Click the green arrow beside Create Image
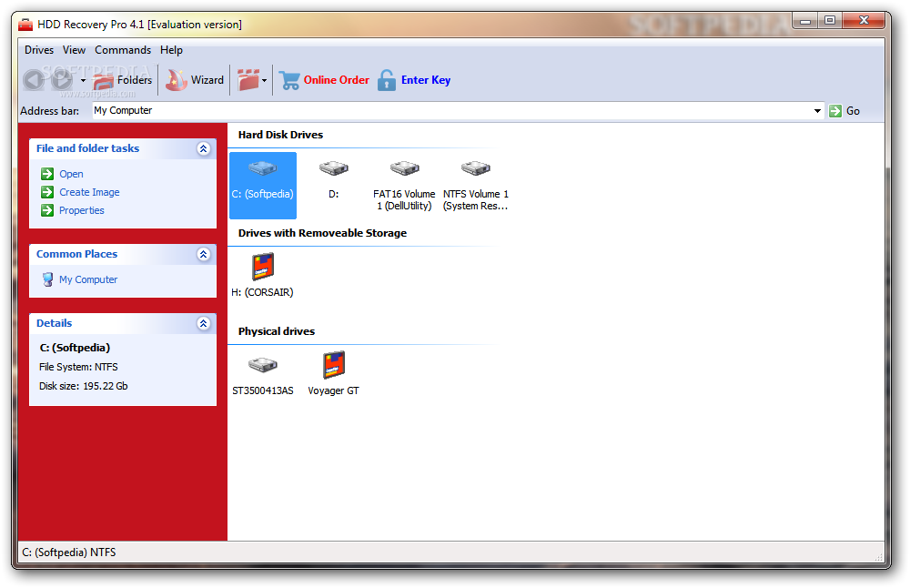 47,191
